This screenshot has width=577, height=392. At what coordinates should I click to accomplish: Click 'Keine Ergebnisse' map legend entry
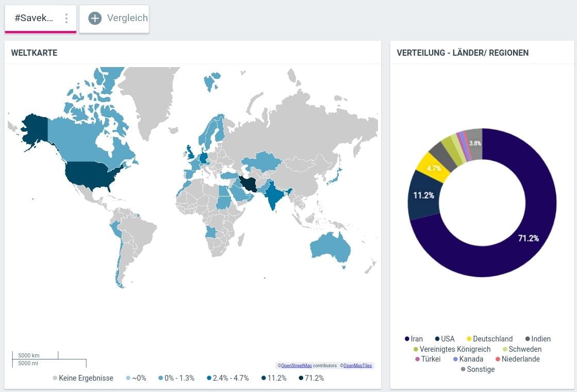pyautogui.click(x=83, y=378)
